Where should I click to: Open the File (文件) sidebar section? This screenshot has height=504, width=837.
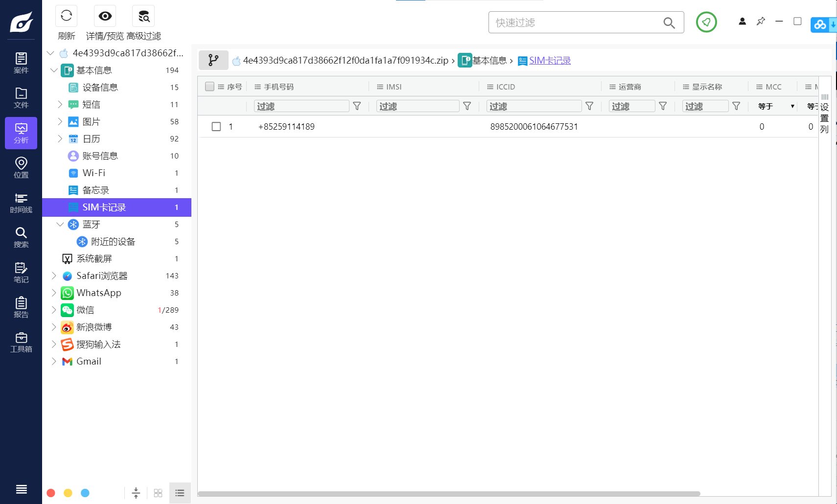click(x=21, y=98)
